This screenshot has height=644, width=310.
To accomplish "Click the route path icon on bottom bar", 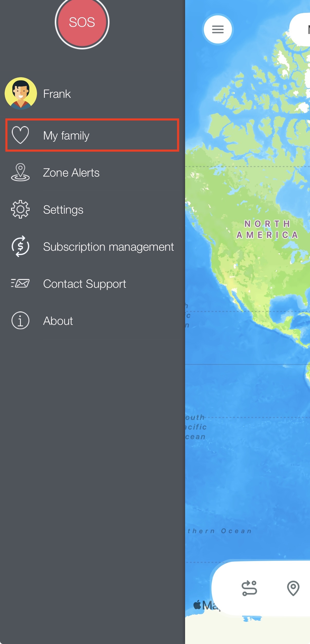I will click(x=249, y=588).
